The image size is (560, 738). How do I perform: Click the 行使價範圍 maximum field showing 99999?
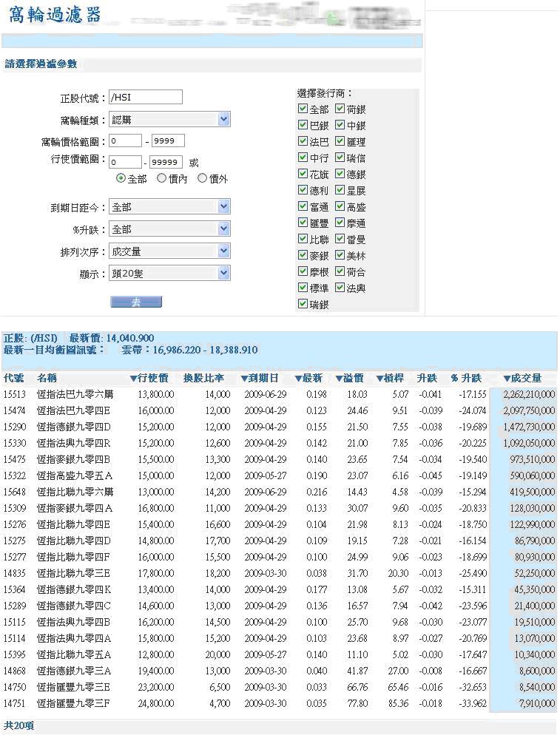(166, 163)
